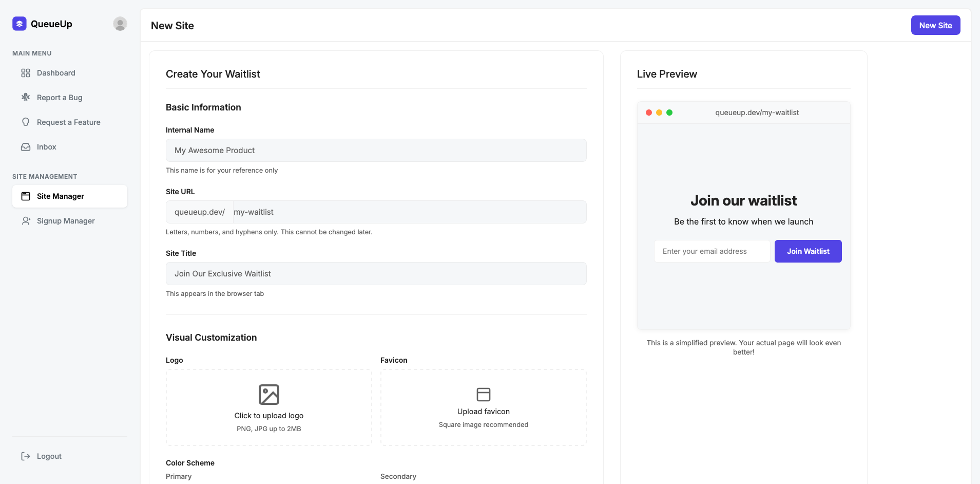Click the green dot in preview window
Image resolution: width=980 pixels, height=484 pixels.
(x=669, y=113)
